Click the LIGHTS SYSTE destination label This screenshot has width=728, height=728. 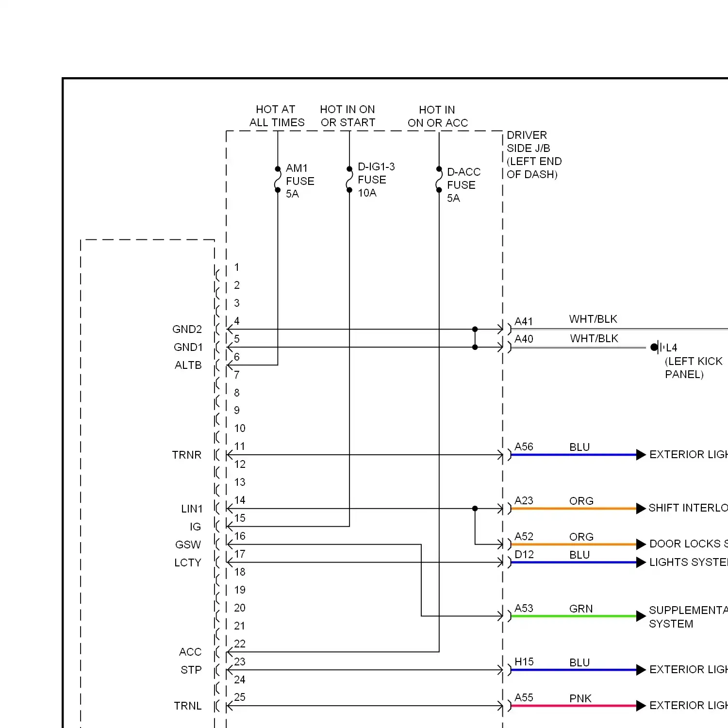[x=689, y=562]
